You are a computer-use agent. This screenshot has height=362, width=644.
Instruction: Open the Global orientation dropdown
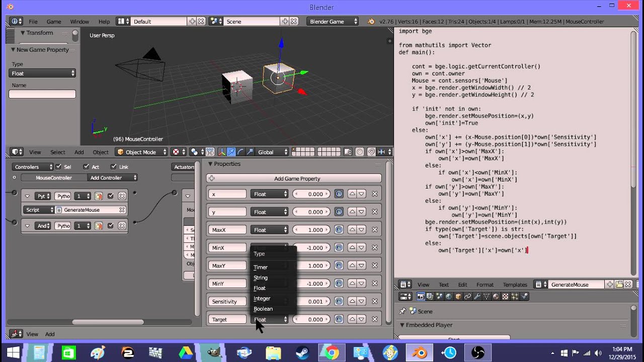click(272, 152)
